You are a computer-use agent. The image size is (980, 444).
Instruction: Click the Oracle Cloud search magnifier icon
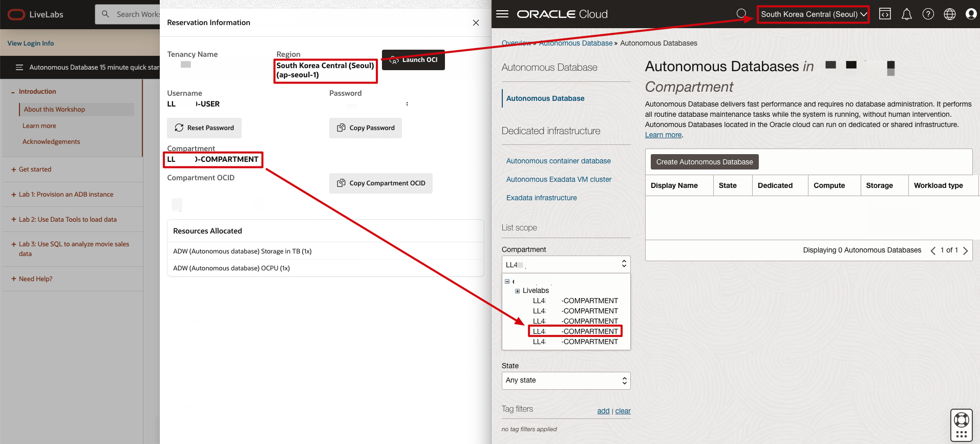click(x=741, y=14)
